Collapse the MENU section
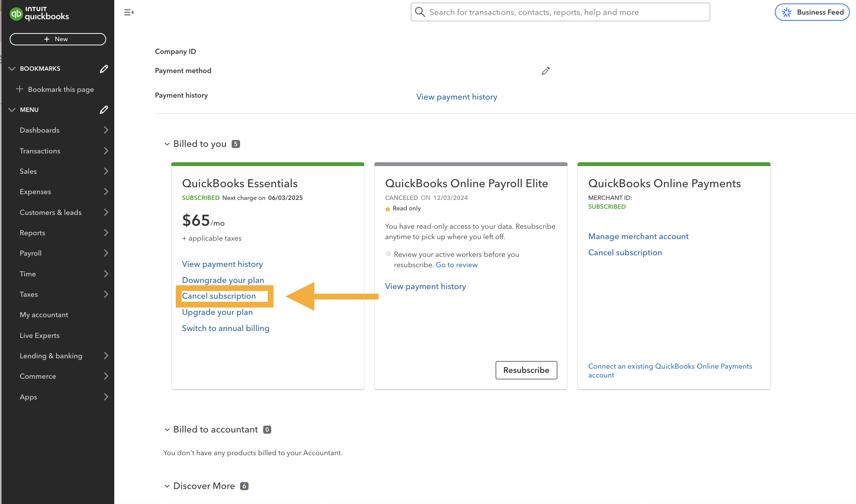The width and height of the screenshot is (856, 504). [x=12, y=110]
